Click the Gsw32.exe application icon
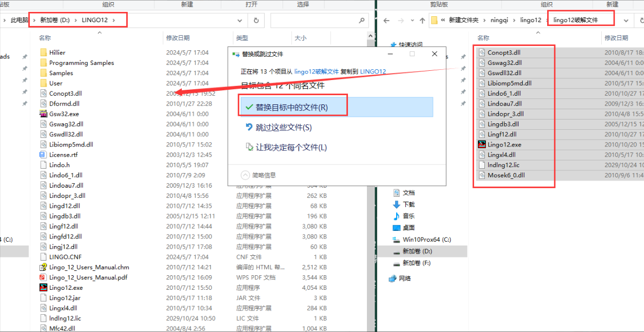The image size is (644, 332). (43, 114)
